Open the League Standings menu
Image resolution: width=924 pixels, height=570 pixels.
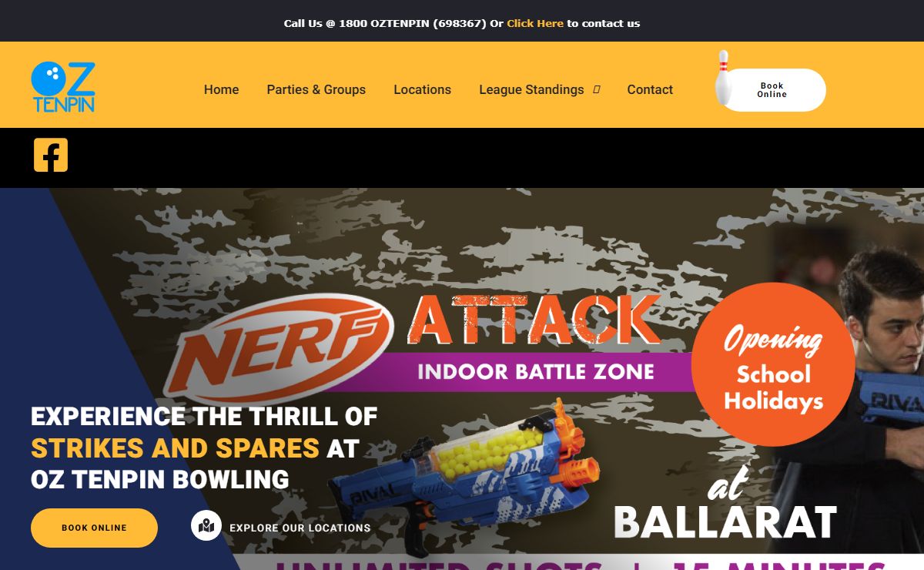(531, 89)
